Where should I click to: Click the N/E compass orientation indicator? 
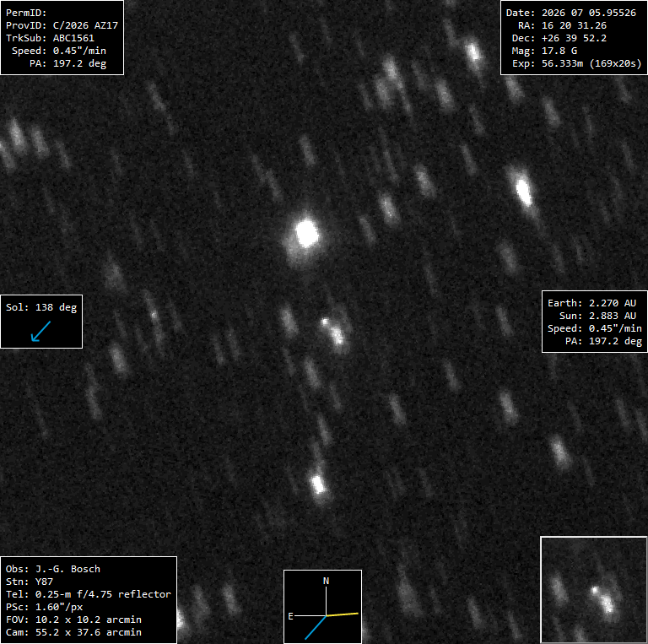[x=323, y=606]
